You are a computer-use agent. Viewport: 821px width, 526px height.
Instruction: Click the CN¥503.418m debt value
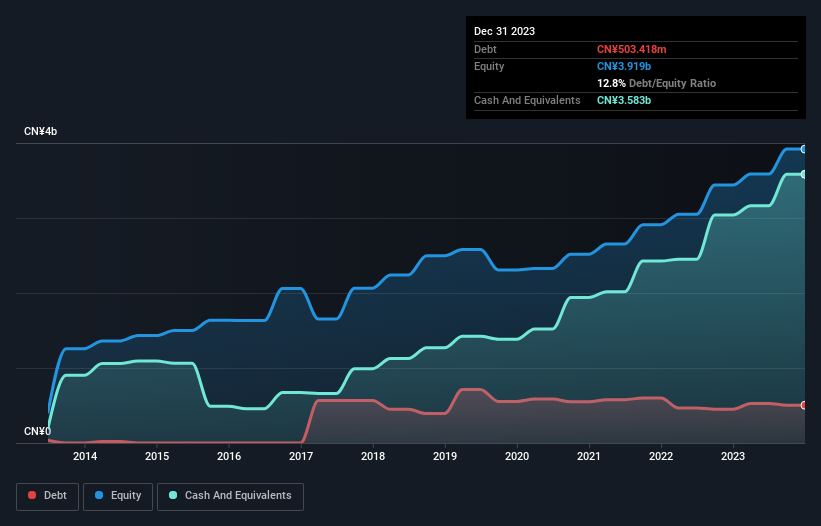coord(631,49)
